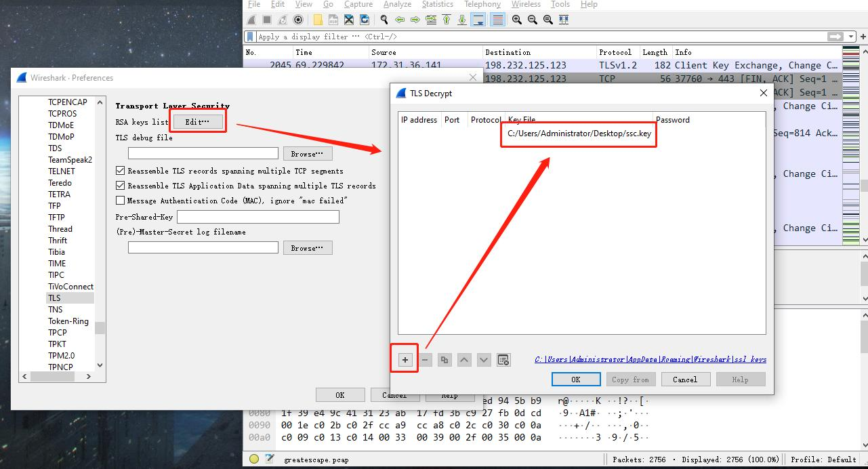Click Edit for the RSA keys list
Image resolution: width=868 pixels, height=469 pixels.
(x=197, y=121)
